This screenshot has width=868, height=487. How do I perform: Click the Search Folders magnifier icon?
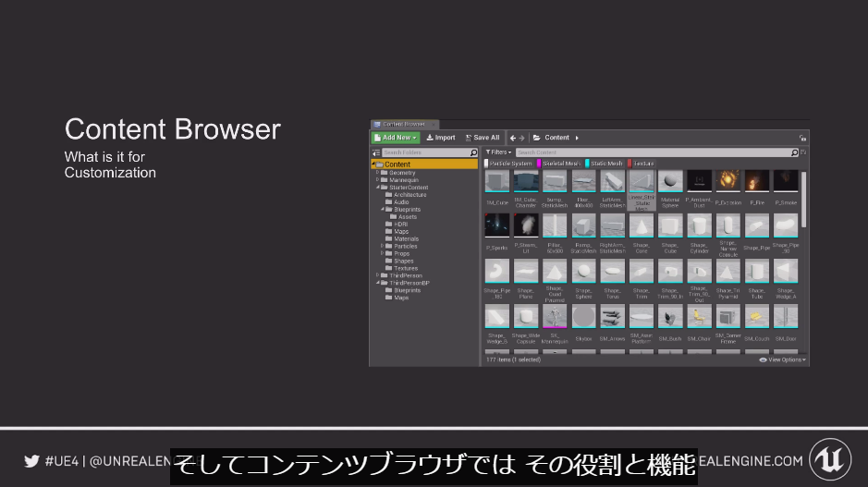474,152
